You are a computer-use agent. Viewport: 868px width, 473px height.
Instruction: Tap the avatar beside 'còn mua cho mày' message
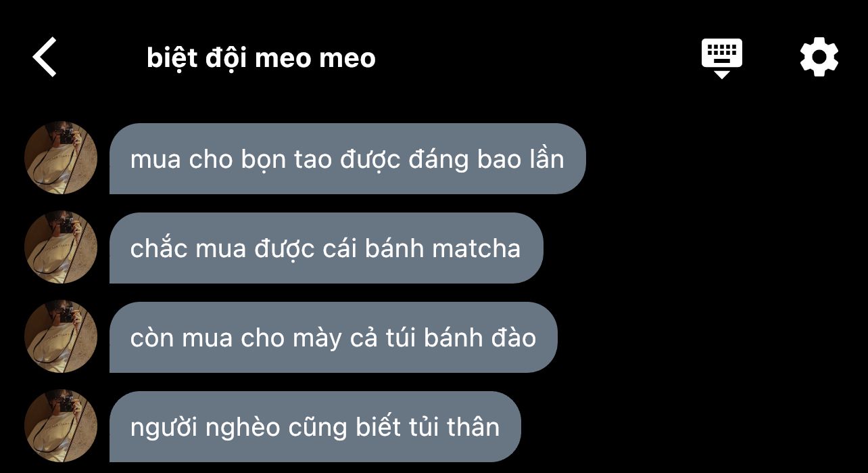(61, 336)
